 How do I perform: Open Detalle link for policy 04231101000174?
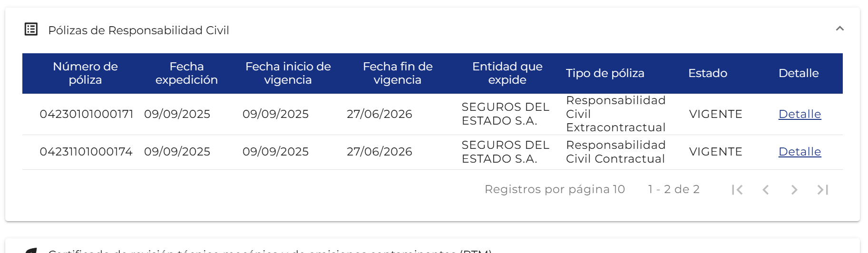(x=800, y=152)
